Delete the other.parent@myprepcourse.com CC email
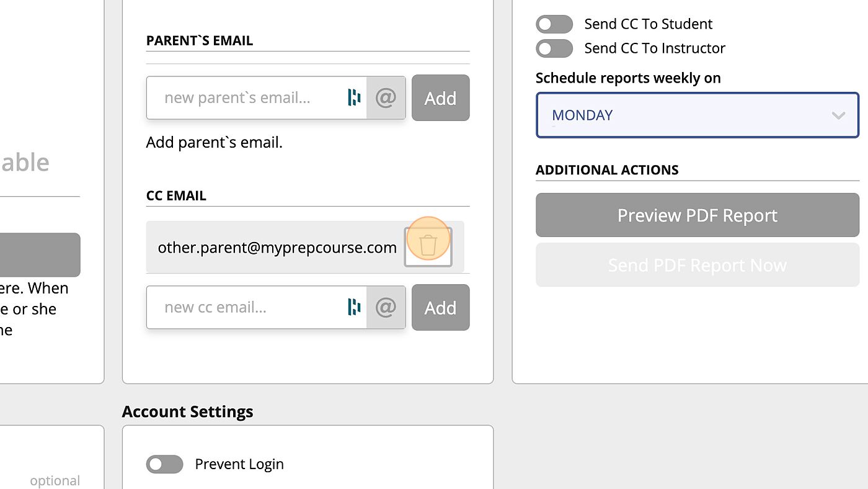This screenshot has width=868, height=489. 428,246
